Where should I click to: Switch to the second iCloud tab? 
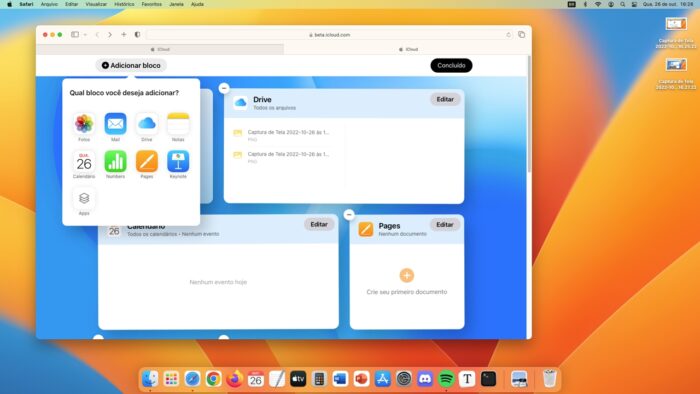408,49
